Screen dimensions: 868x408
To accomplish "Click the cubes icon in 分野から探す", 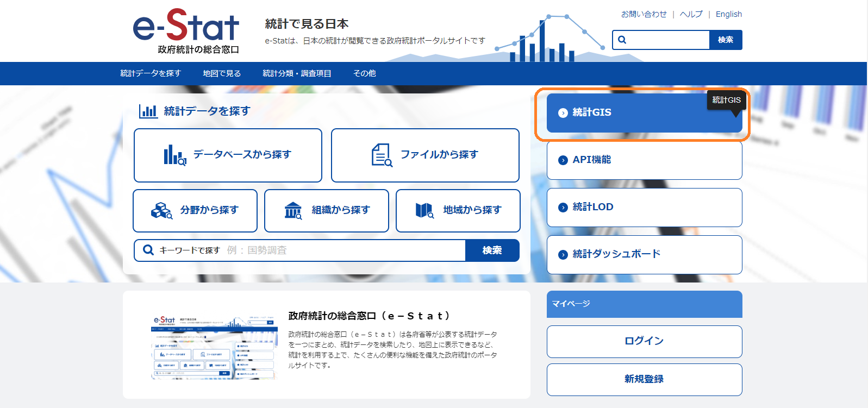I will (x=161, y=211).
